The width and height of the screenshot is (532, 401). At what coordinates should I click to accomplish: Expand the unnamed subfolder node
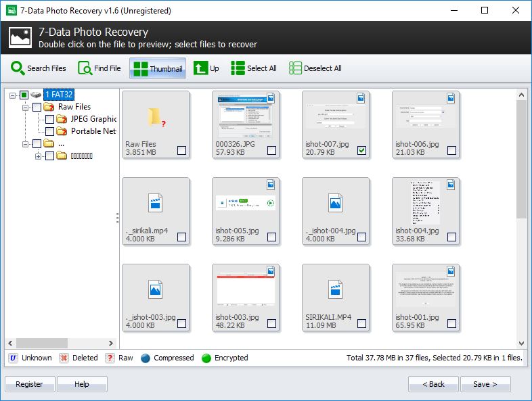click(38, 156)
